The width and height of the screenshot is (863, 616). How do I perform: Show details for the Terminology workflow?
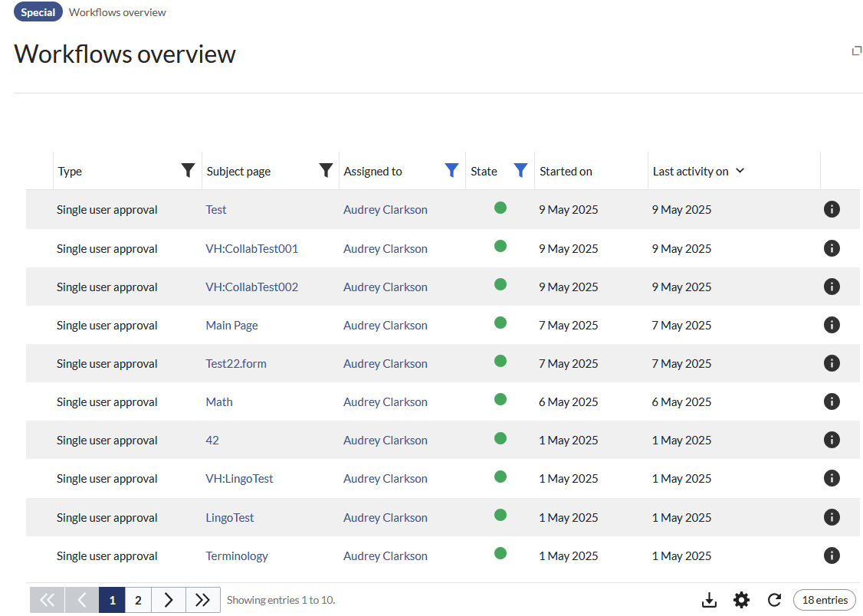[832, 555]
